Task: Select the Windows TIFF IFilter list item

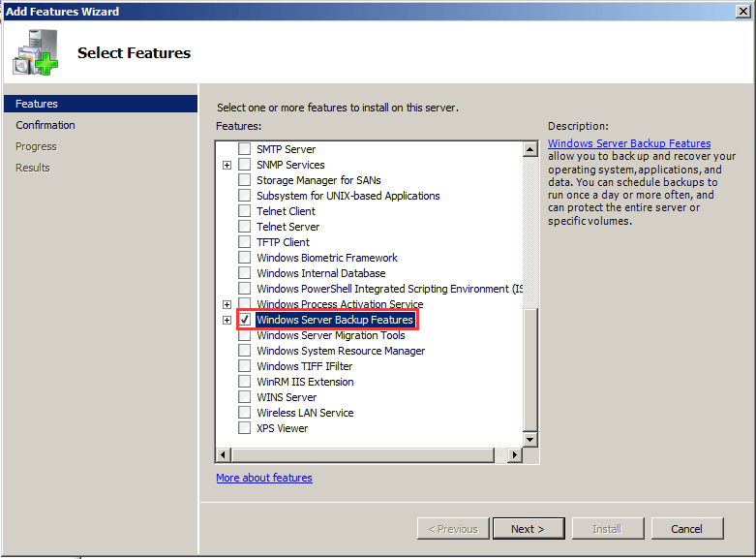Action: click(x=304, y=366)
